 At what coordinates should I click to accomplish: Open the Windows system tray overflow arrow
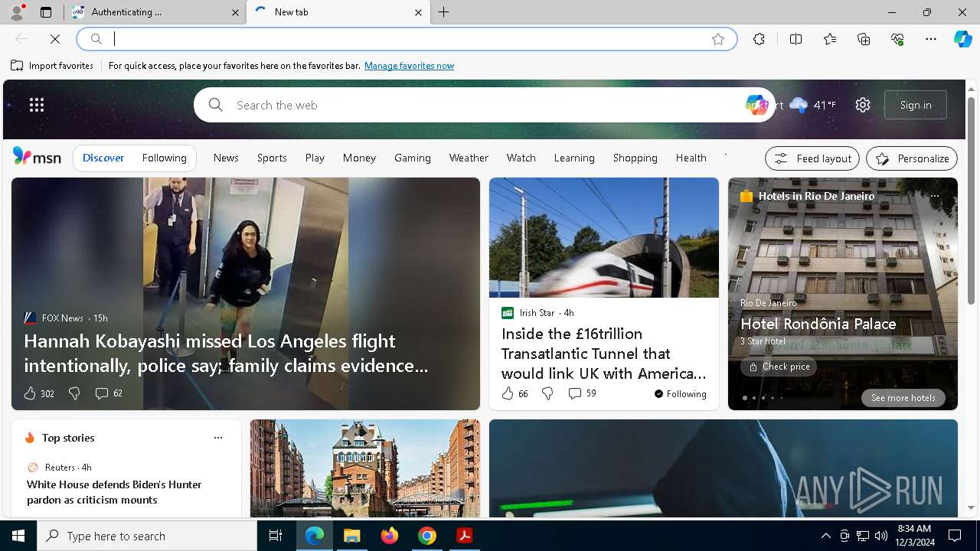825,536
